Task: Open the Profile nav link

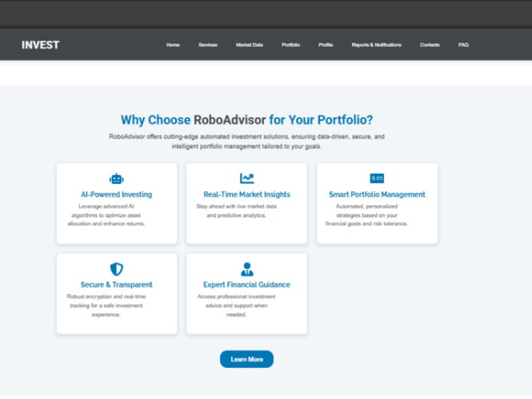Action: [x=326, y=45]
